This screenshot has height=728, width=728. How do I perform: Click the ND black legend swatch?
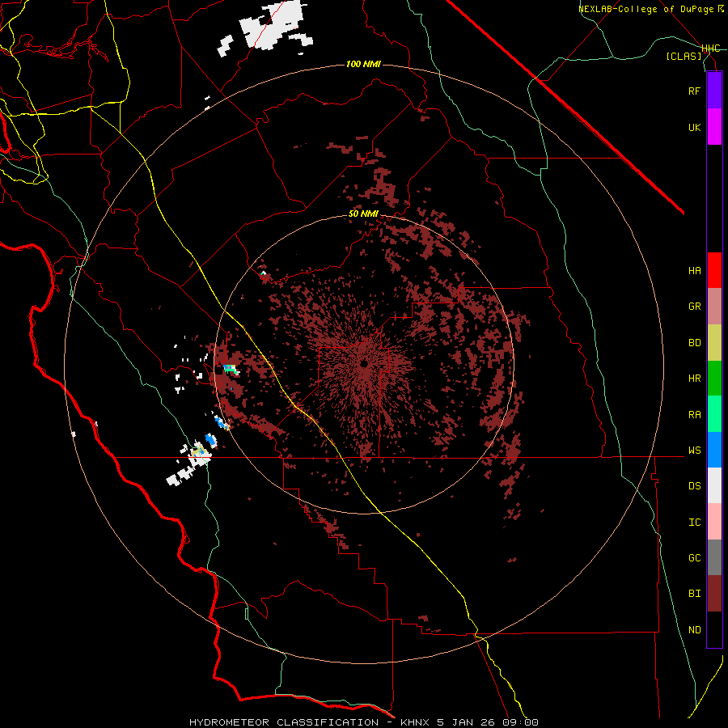(x=714, y=629)
